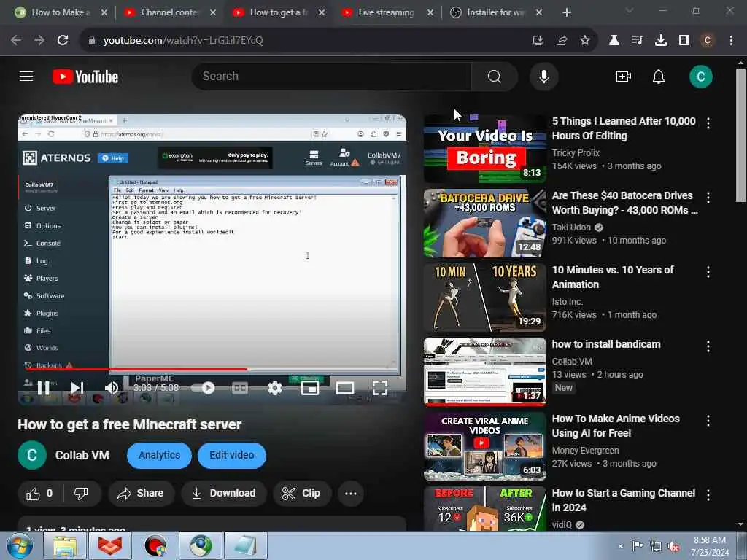Screen dimensions: 747x560
Task: Switch to the 'Live streaming' tab
Action: (386, 12)
